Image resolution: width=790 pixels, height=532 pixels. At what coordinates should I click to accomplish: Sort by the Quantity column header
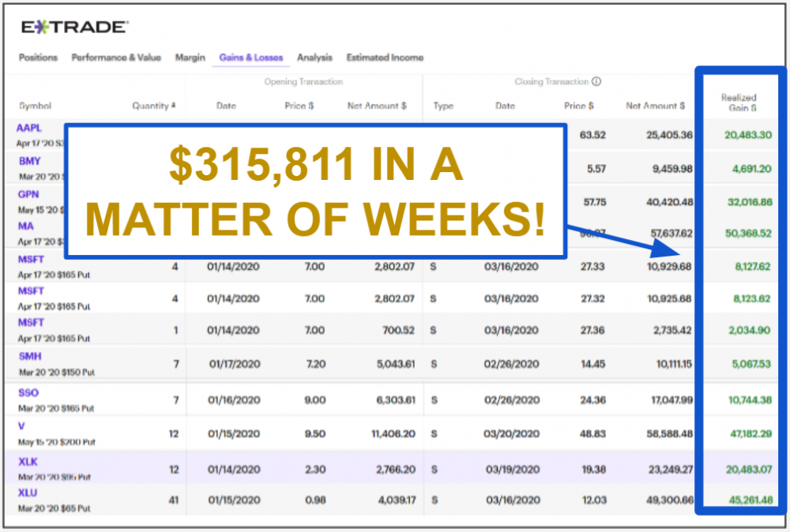point(154,106)
